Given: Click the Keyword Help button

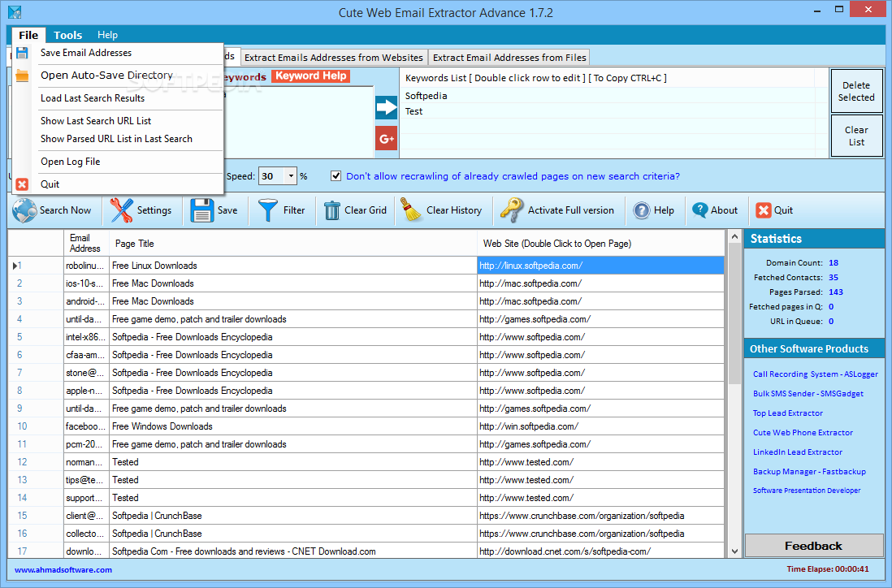Looking at the screenshot, I should (310, 76).
